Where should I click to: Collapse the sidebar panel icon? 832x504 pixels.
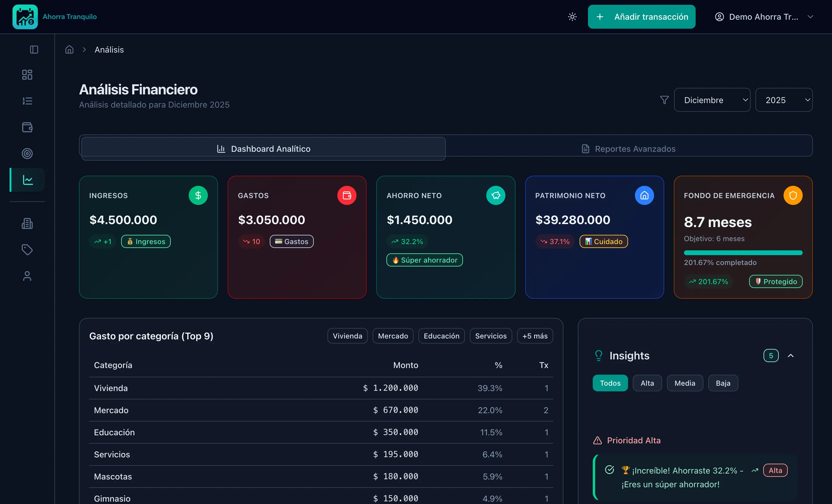point(34,50)
